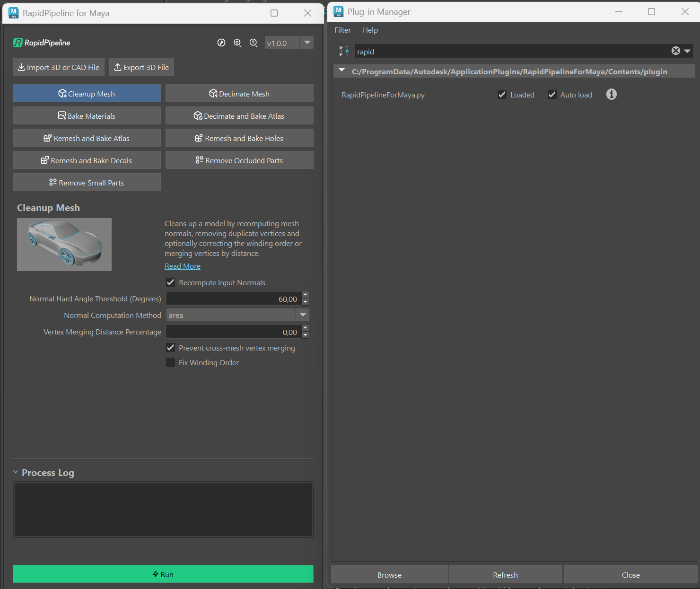Increase Normal Hard Angle Threshold value
The image size is (700, 589).
[x=305, y=295]
